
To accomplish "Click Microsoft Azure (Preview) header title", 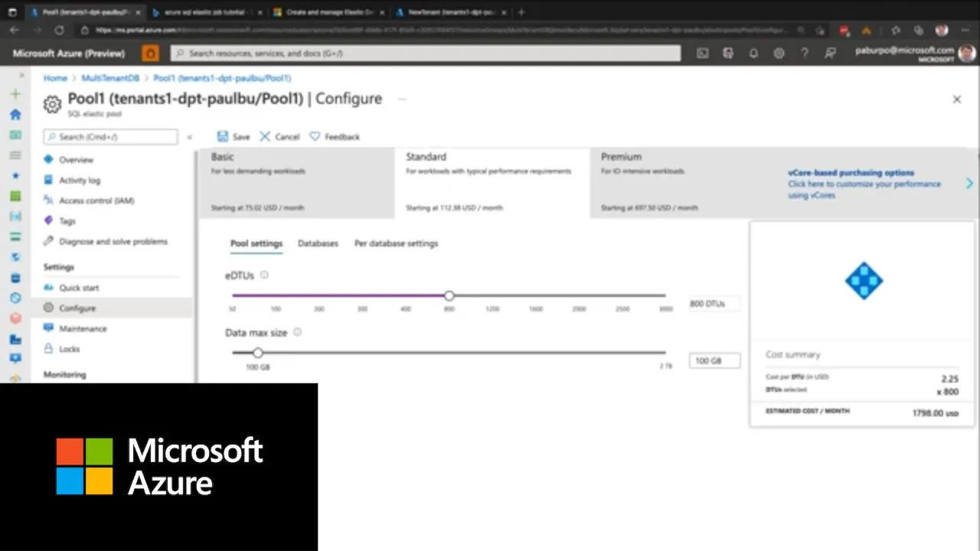I will tap(69, 54).
